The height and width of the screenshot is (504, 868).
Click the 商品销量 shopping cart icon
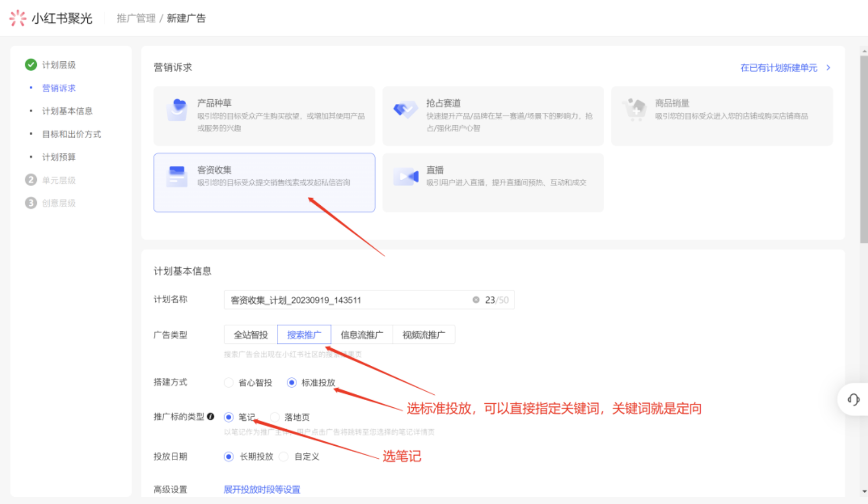click(635, 110)
